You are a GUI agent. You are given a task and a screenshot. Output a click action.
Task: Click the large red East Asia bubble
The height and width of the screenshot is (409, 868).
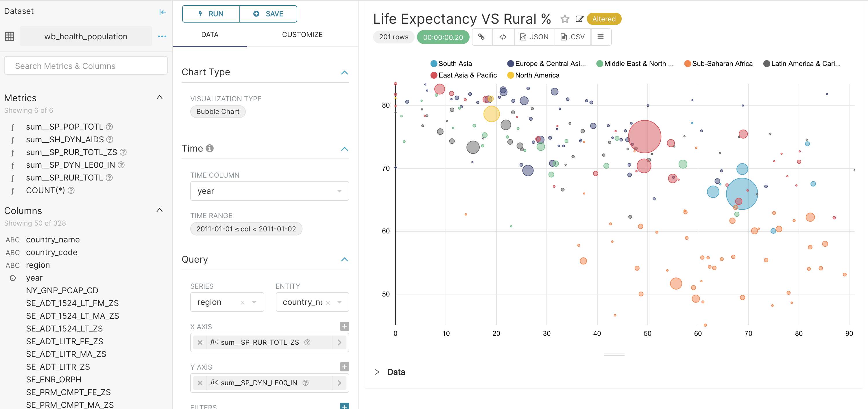coord(644,137)
